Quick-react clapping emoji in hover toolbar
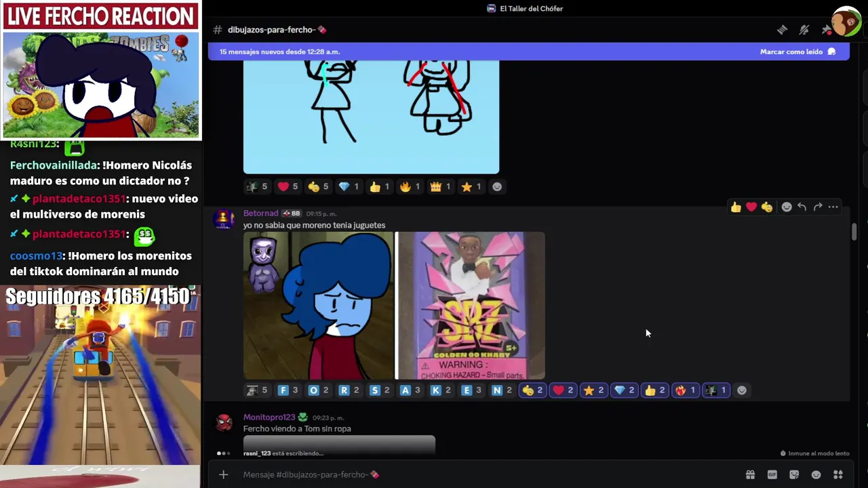 click(767, 207)
